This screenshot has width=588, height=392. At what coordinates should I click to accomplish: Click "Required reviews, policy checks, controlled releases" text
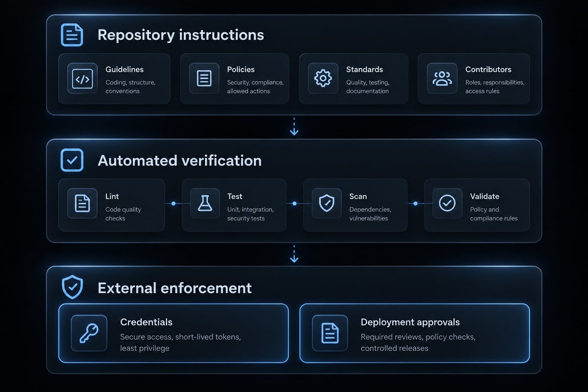point(418,343)
